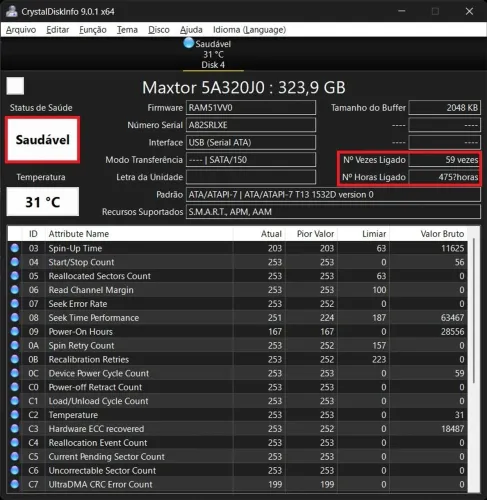The width and height of the screenshot is (487, 500).
Task: Click the Limiar column header
Action: (363, 234)
